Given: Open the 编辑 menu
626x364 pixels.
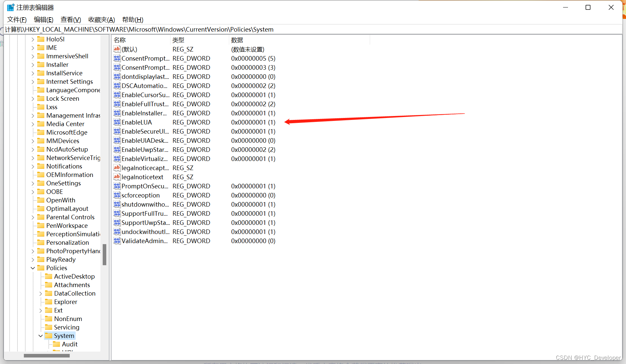Looking at the screenshot, I should point(43,20).
